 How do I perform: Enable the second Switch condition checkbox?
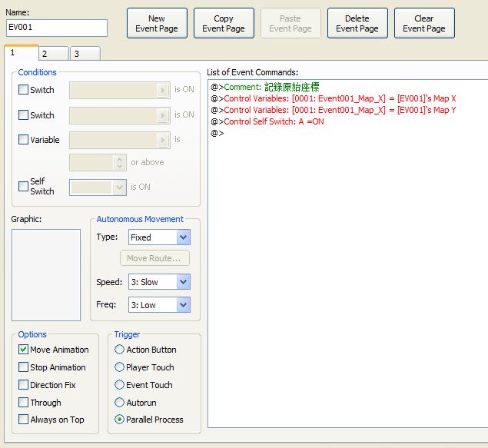23,114
